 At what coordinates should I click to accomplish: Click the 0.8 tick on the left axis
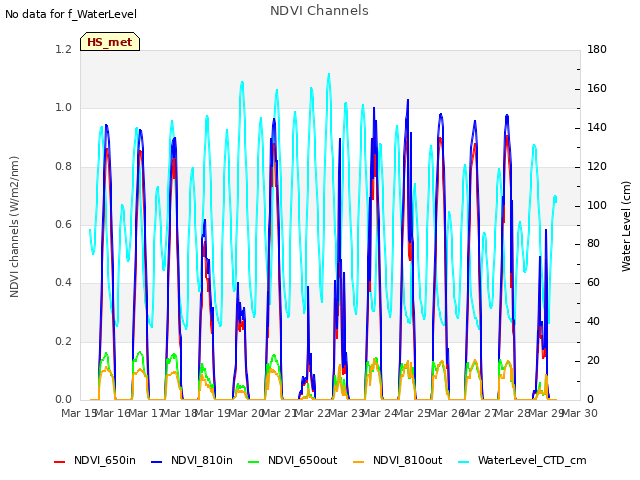tap(64, 166)
